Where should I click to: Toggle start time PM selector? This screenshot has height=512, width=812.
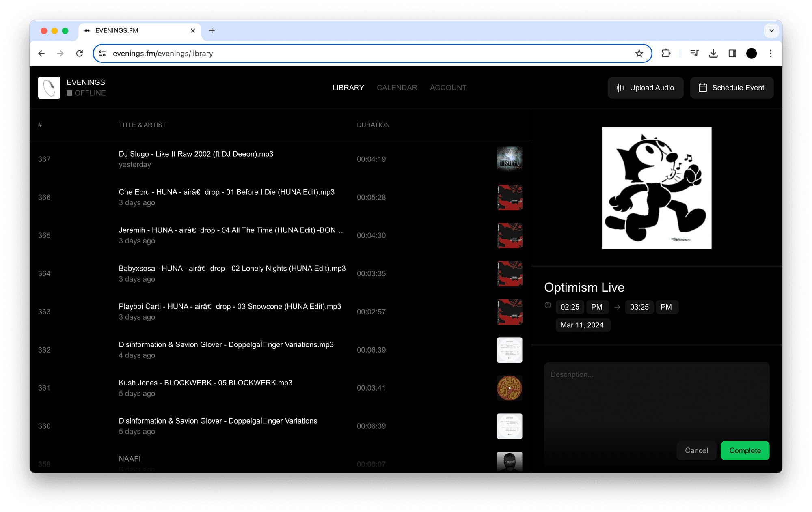tap(597, 307)
